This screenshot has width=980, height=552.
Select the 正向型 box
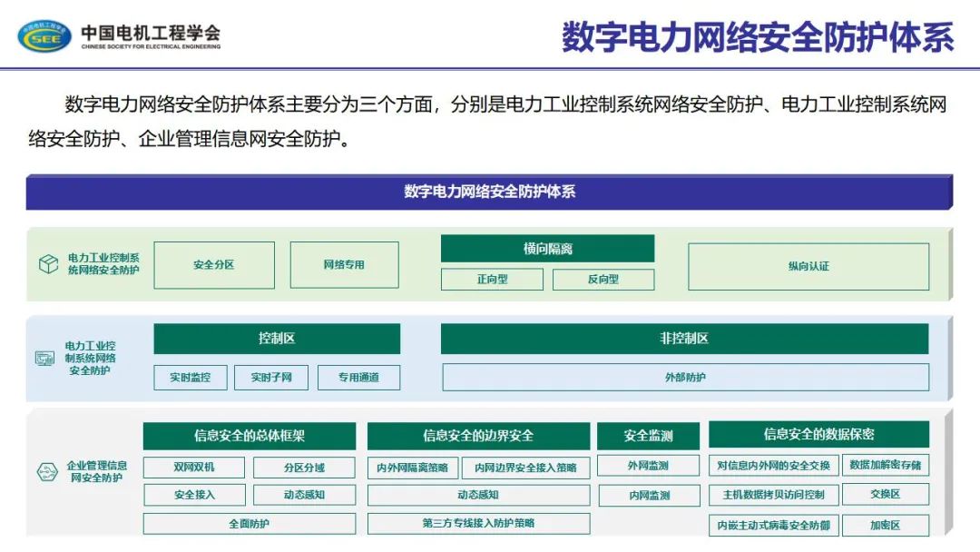(492, 280)
